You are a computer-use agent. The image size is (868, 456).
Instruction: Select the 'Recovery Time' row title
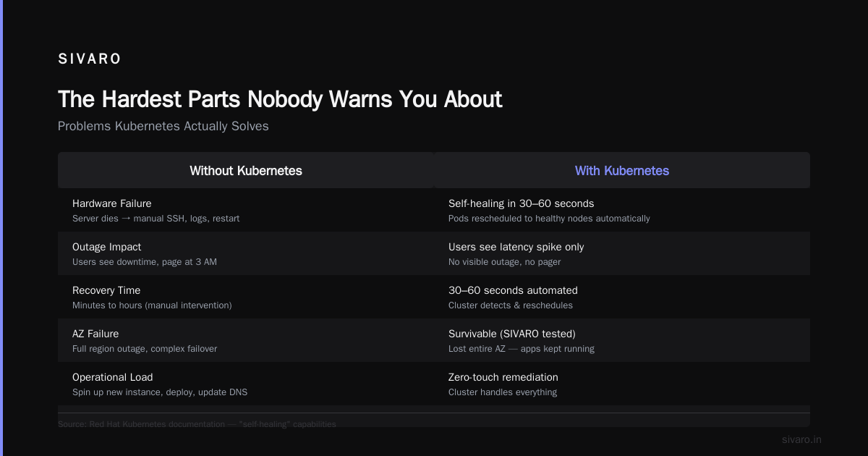click(x=106, y=290)
